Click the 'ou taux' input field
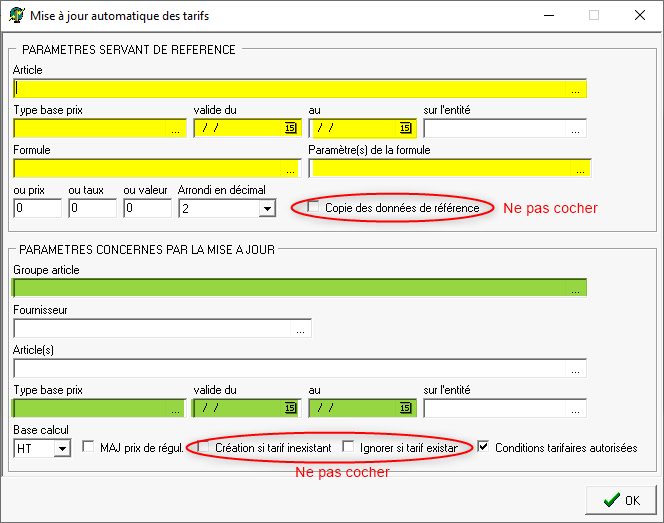Image resolution: width=664 pixels, height=523 pixels. click(92, 209)
